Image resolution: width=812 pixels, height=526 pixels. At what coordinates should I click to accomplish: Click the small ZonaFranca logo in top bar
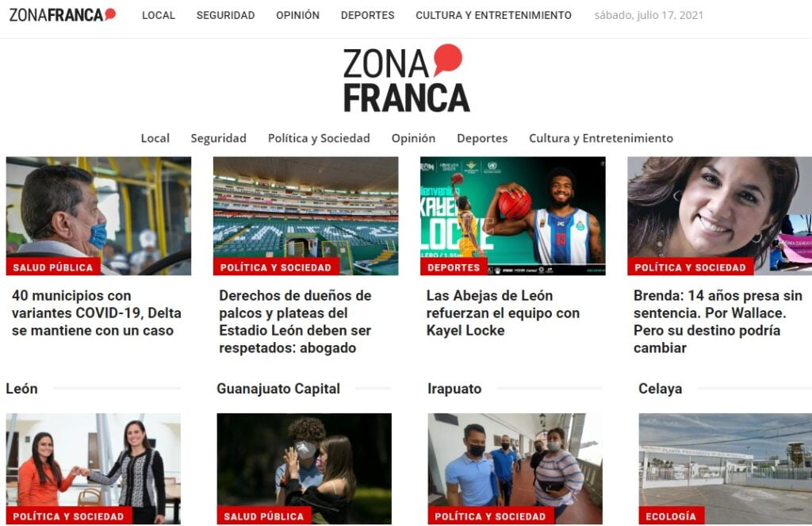click(x=62, y=15)
